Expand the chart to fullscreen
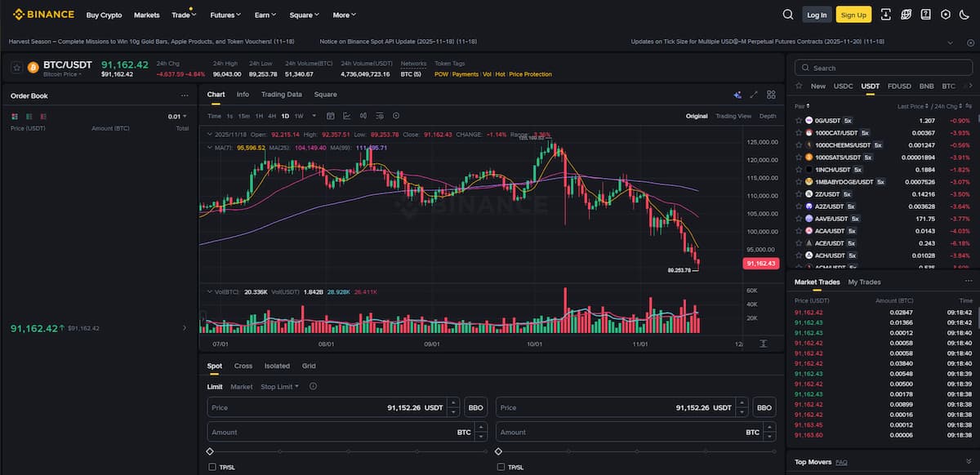Viewport: 980px width, 475px height. pos(755,95)
